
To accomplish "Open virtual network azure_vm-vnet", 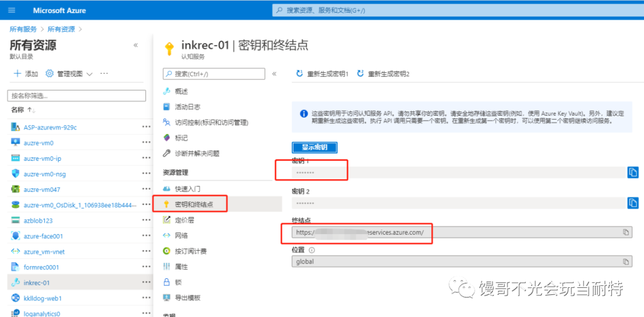I will click(x=44, y=251).
